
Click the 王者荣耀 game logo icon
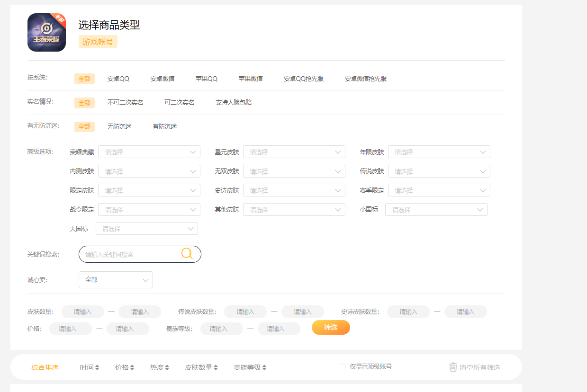click(46, 32)
